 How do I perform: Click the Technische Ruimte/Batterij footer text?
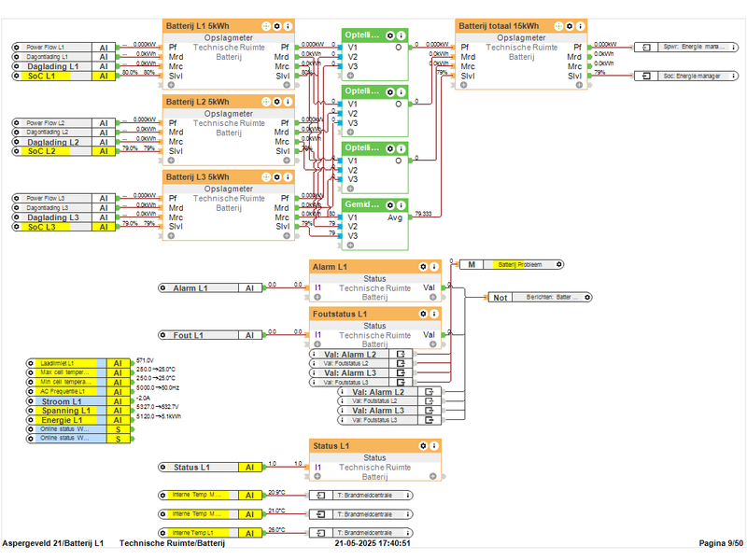click(172, 543)
